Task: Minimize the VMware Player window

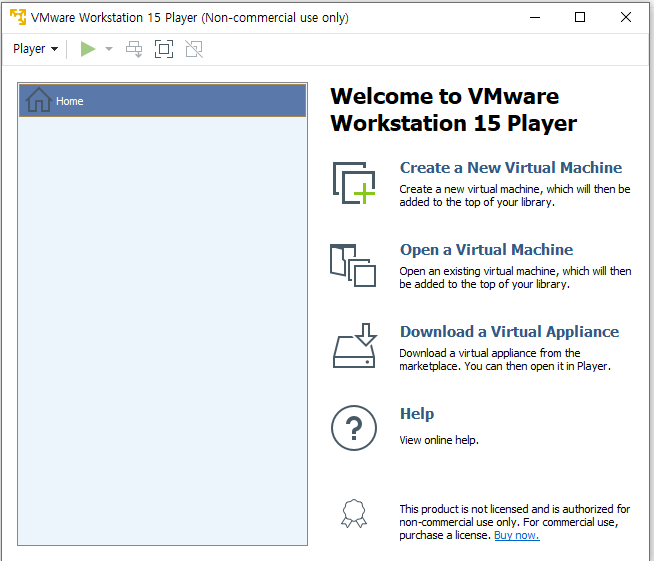Action: point(535,17)
